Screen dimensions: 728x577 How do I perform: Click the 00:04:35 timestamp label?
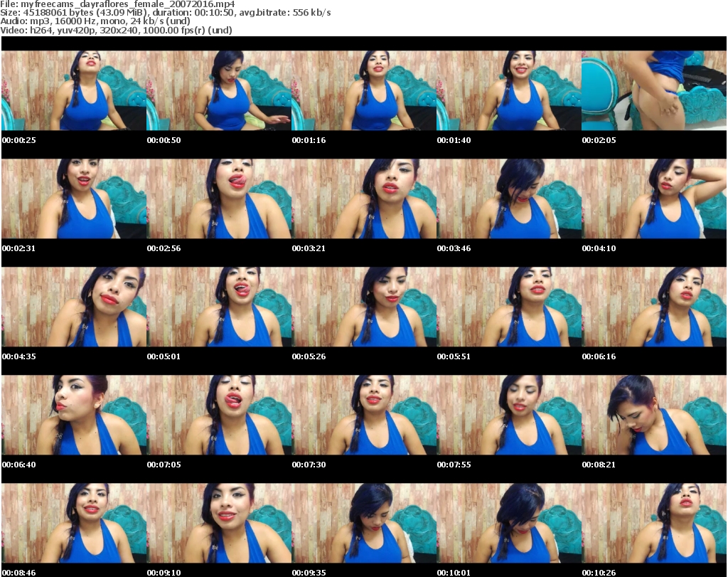[x=19, y=356]
